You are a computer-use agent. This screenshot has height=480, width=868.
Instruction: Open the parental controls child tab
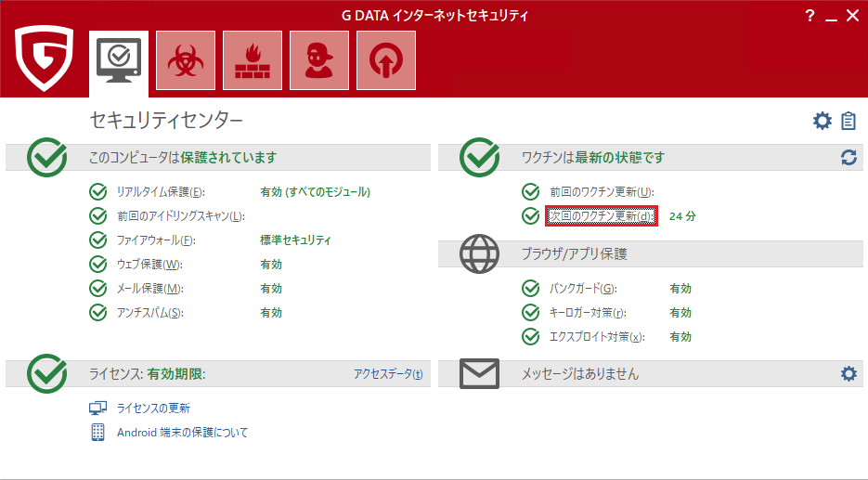(319, 60)
